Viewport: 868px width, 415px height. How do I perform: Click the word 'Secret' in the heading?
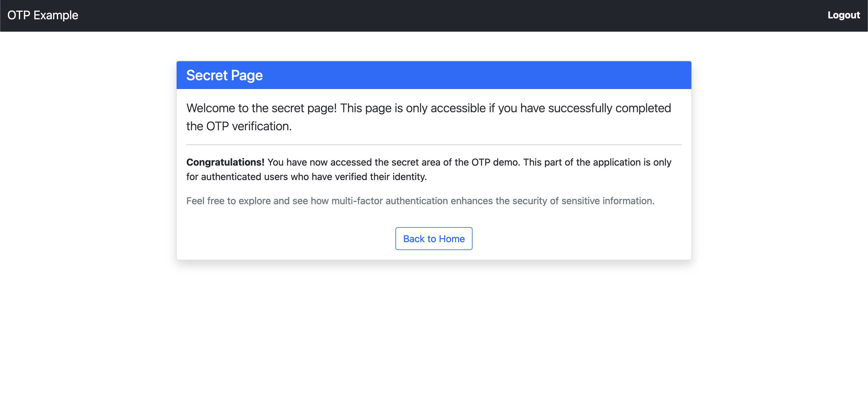(x=207, y=75)
